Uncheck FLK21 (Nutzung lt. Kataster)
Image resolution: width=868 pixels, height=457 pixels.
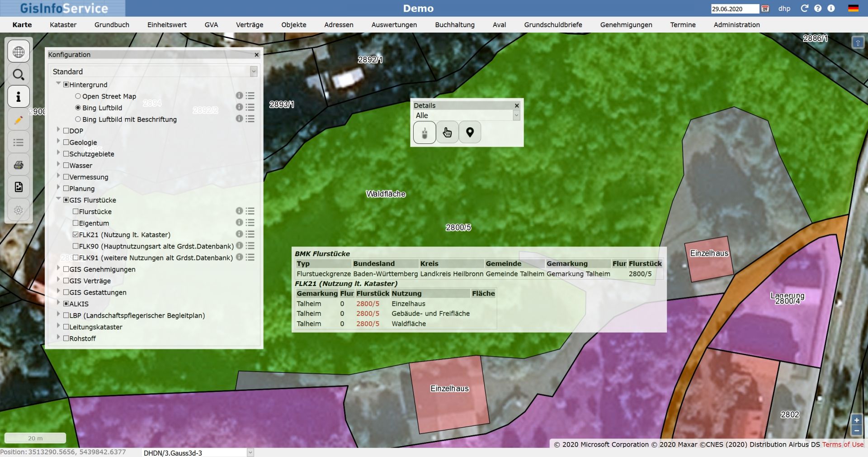coord(75,234)
